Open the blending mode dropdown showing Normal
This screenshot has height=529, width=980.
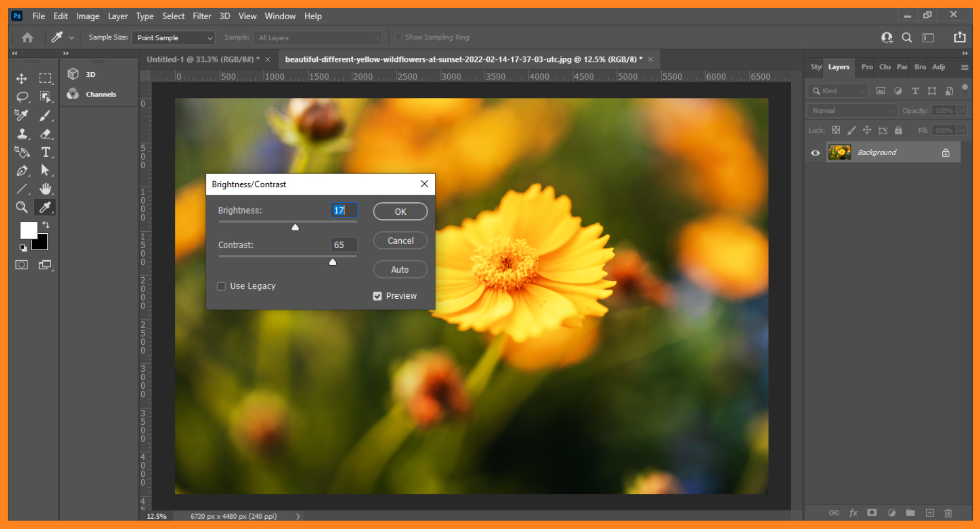tap(851, 110)
